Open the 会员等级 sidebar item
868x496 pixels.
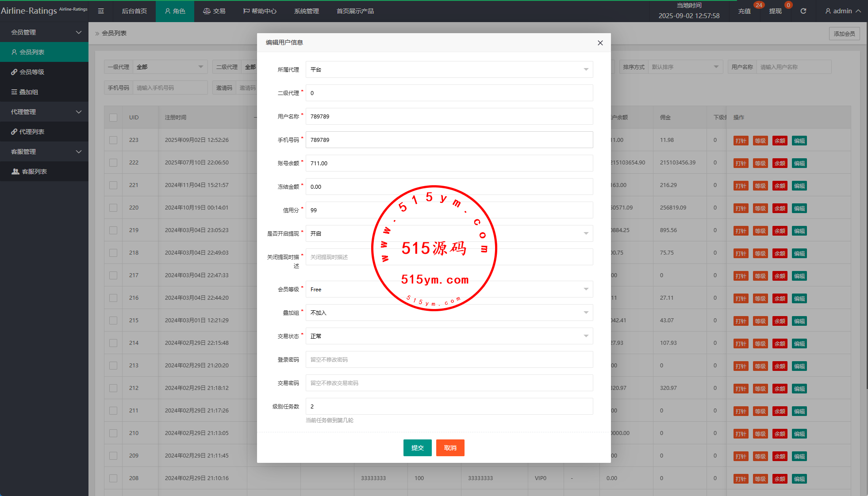[x=32, y=72]
